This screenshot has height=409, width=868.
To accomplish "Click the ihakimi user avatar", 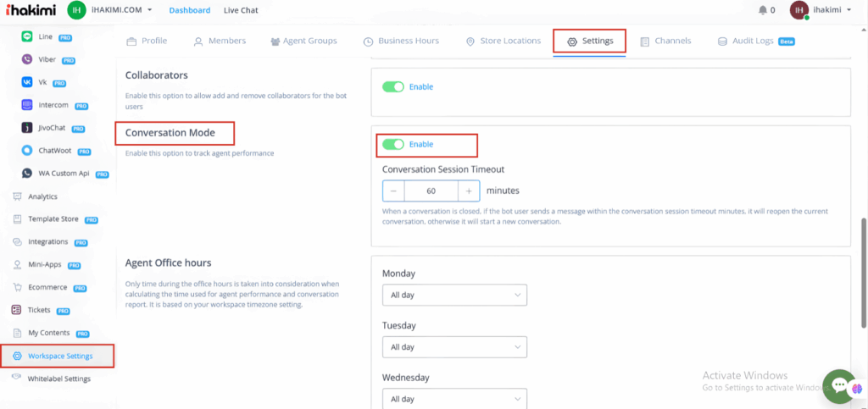I will tap(798, 10).
